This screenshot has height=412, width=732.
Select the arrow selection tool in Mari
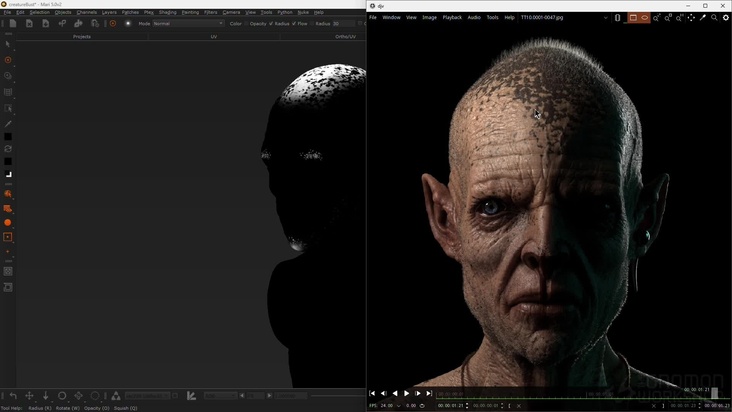[x=7, y=44]
